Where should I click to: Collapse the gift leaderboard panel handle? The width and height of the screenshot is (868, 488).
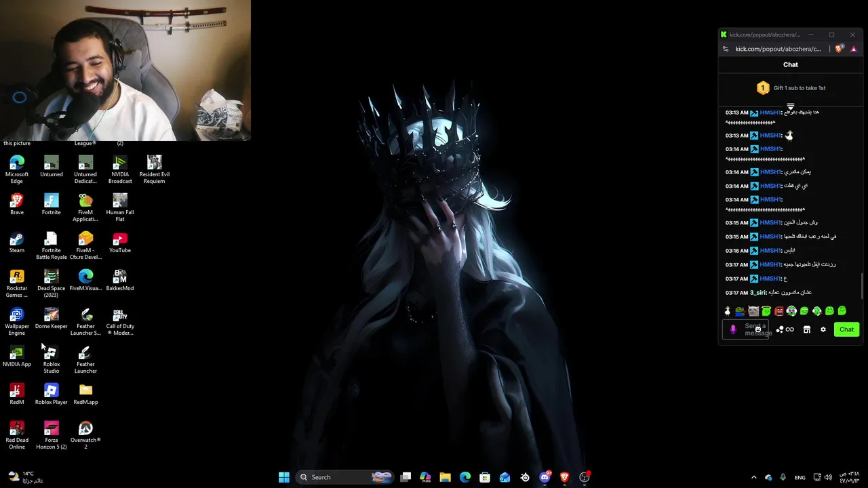pos(791,106)
